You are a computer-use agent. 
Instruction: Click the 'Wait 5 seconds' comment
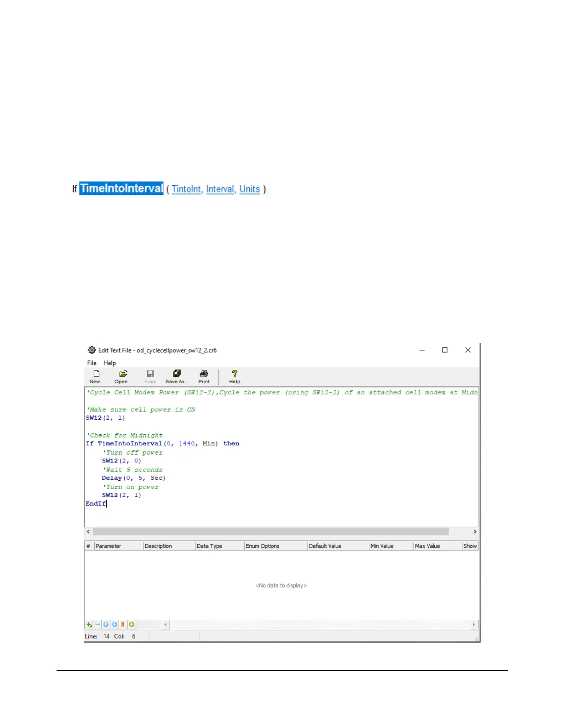point(132,470)
